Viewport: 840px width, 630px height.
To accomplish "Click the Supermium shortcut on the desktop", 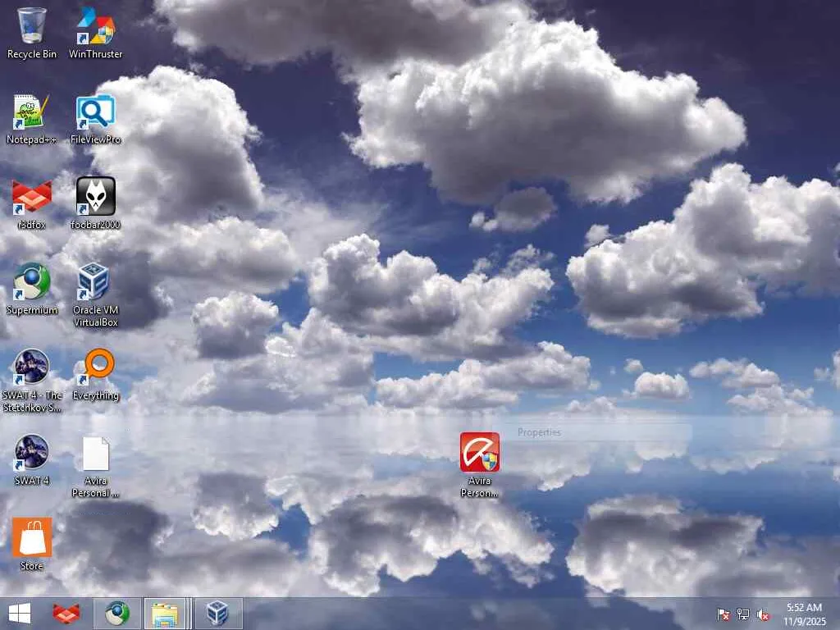I will (32, 290).
